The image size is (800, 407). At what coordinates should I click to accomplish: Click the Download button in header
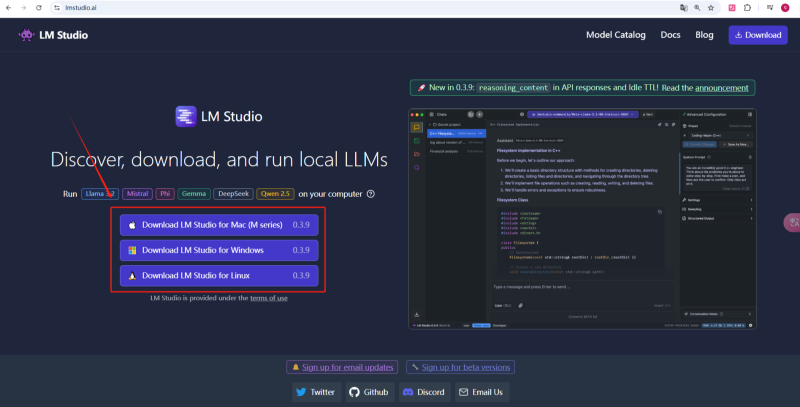(x=756, y=35)
